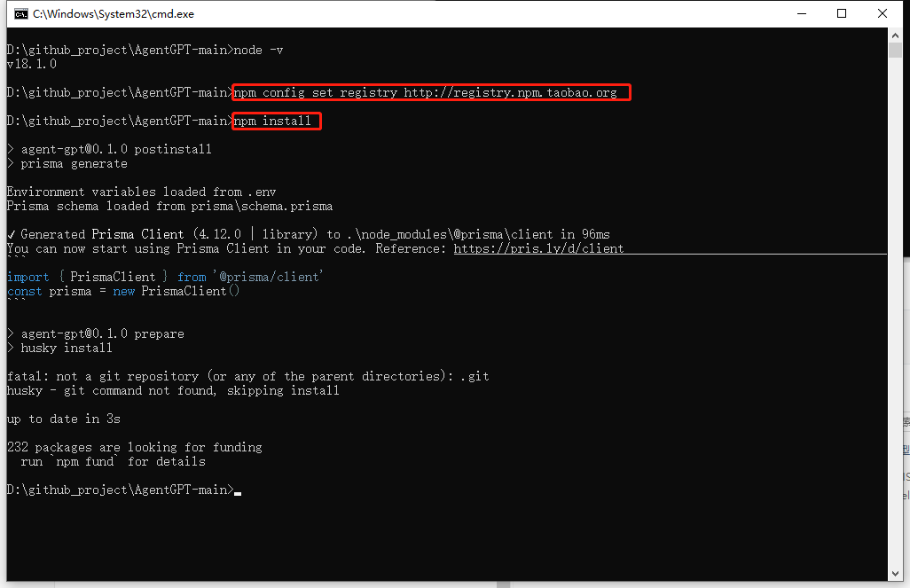The image size is (910, 588).
Task: Click 'Environment variables loaded from .env' line
Action: coord(142,192)
